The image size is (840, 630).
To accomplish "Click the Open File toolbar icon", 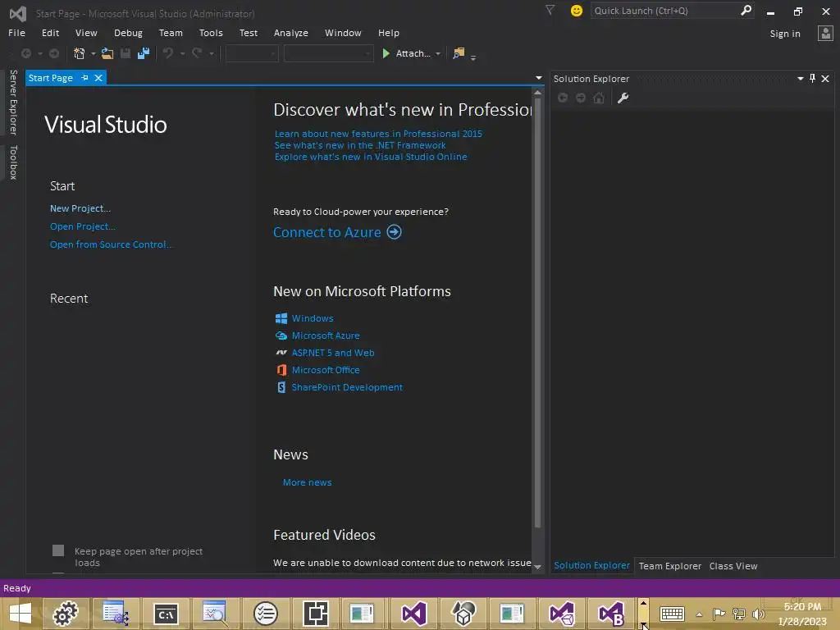I will [x=107, y=53].
